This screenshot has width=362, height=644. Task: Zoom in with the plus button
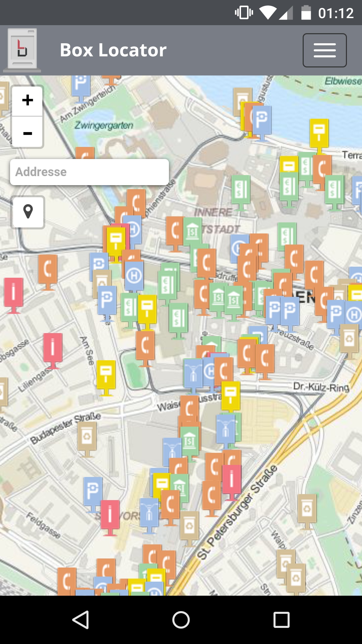pos(27,100)
